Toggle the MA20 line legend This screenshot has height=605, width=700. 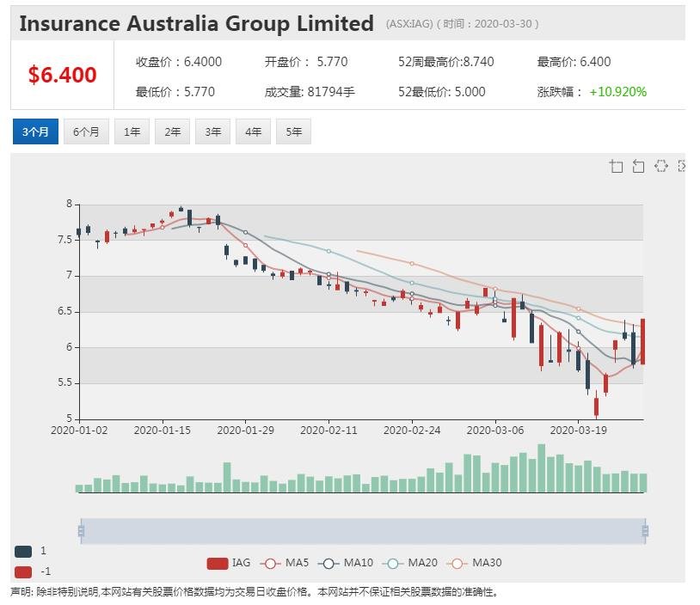410,563
